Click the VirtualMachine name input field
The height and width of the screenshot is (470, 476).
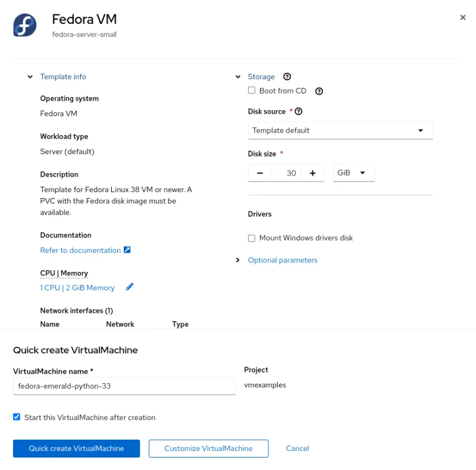pos(124,386)
